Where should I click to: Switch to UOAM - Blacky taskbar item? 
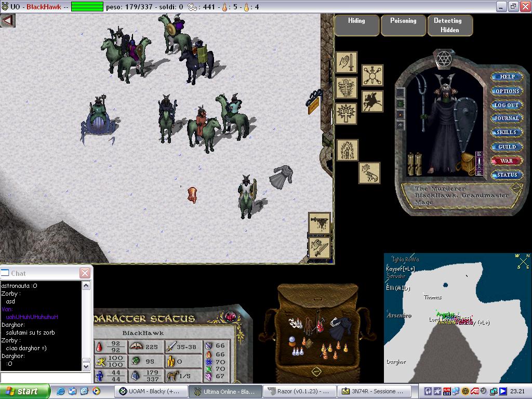click(150, 392)
